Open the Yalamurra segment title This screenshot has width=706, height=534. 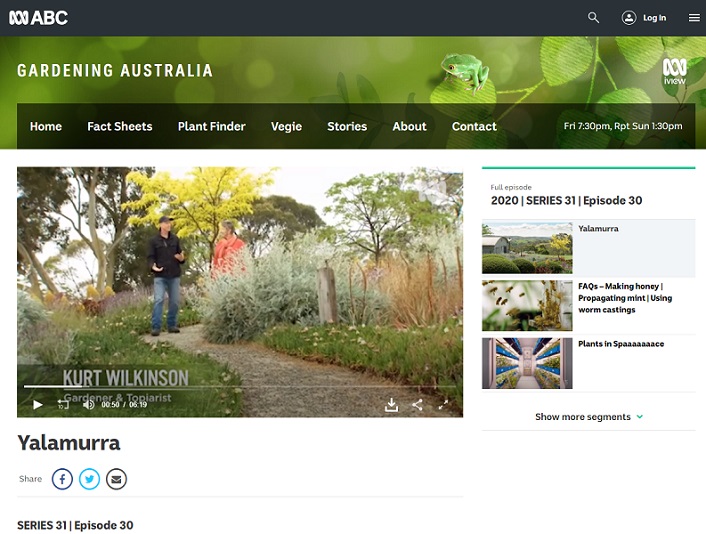tap(598, 229)
